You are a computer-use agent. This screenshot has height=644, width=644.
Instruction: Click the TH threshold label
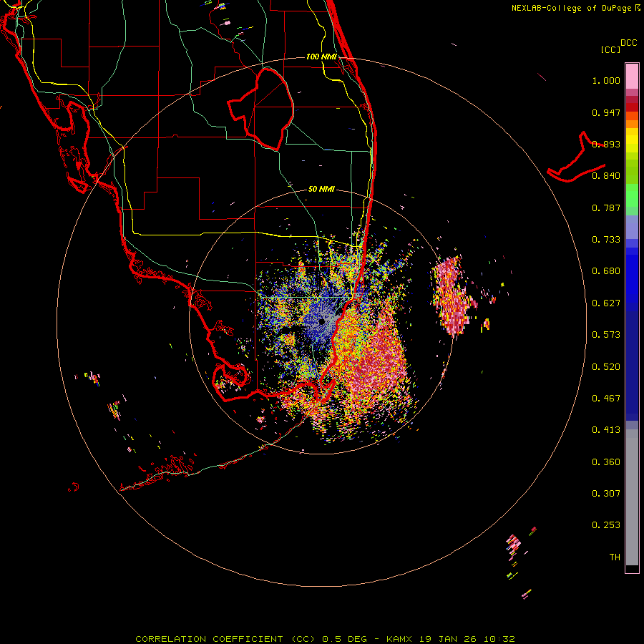(x=615, y=557)
